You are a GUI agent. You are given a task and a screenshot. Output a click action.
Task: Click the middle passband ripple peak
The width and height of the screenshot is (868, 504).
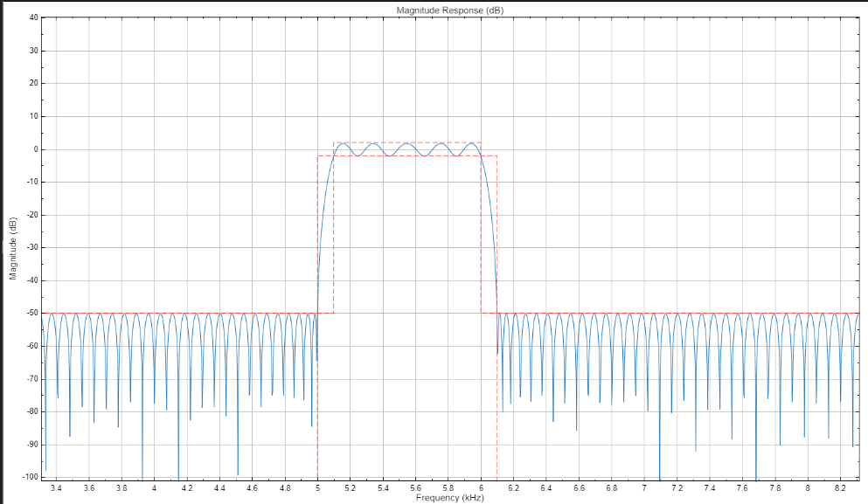(407, 144)
